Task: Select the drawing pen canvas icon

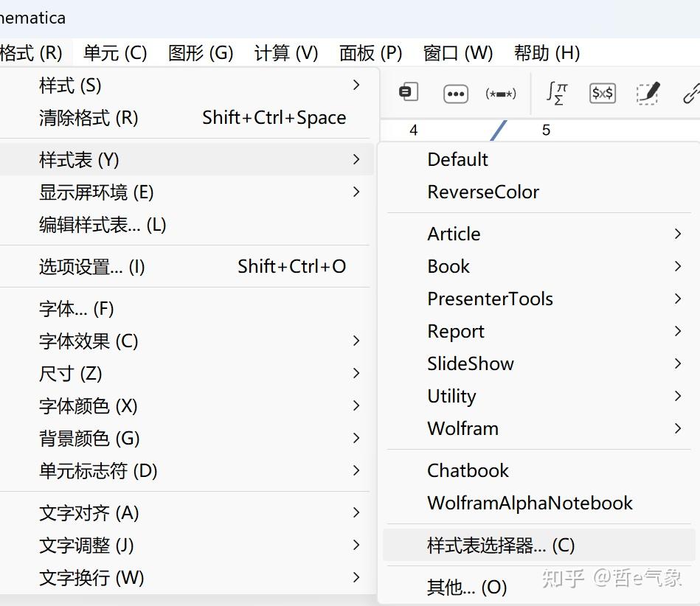Action: point(648,94)
